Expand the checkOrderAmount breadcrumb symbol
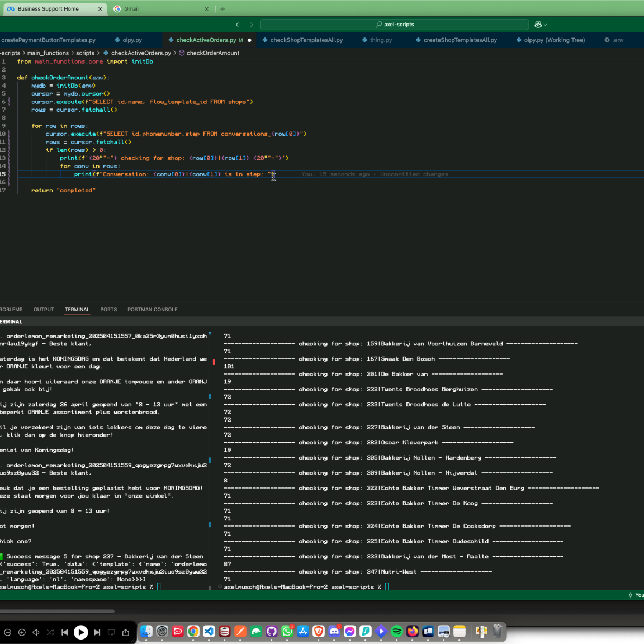Screen dimensions: 644x644 click(x=212, y=53)
